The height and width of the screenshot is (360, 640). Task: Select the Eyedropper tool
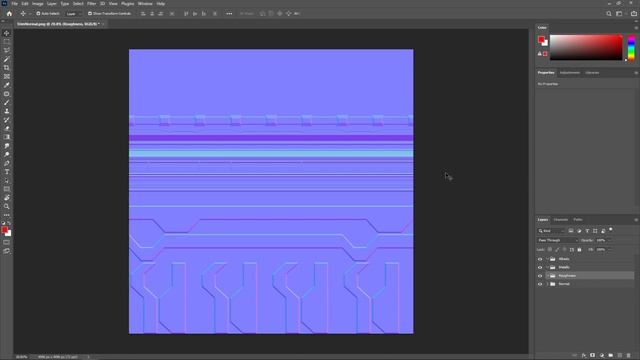point(7,85)
